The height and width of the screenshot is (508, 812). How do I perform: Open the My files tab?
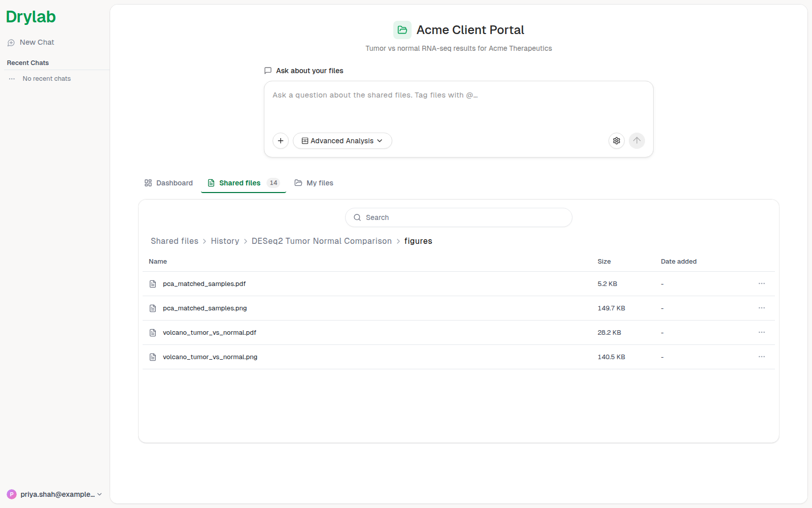(314, 183)
